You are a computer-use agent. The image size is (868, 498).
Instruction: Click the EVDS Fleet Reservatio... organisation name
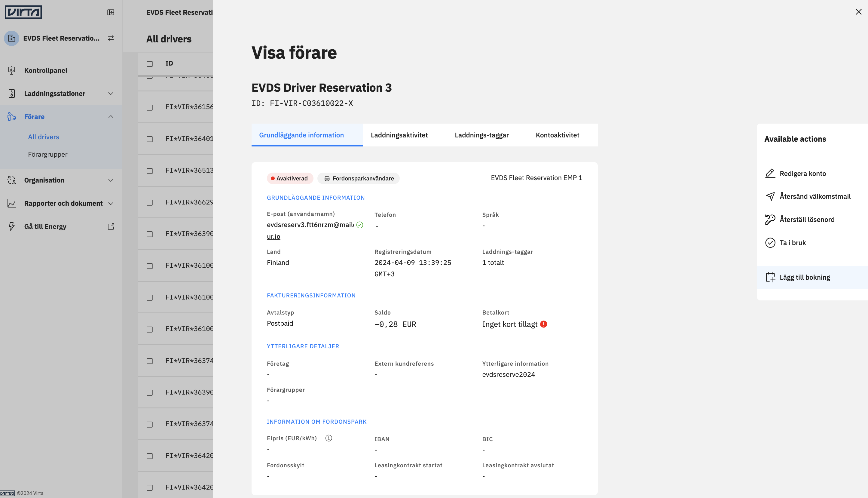point(62,38)
